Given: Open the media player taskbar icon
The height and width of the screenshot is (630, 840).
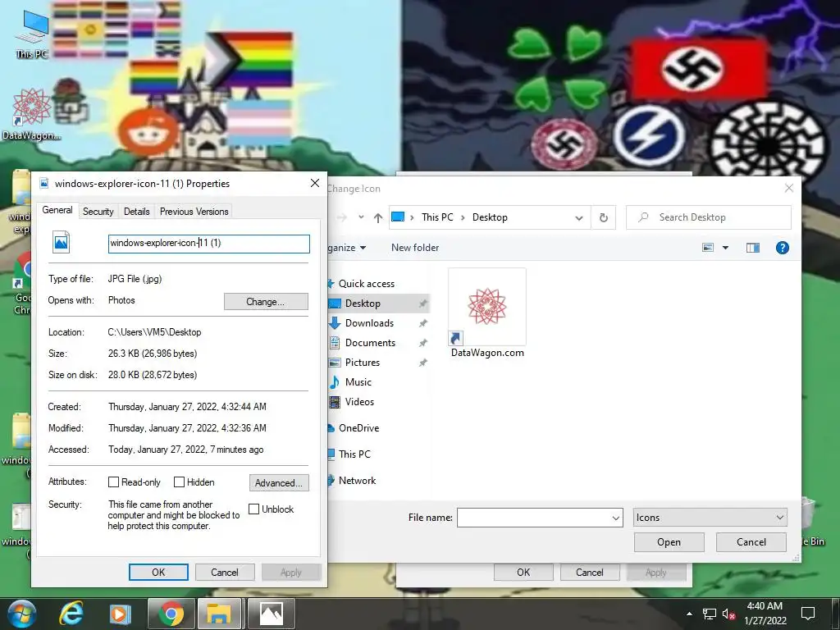Looking at the screenshot, I should (120, 614).
